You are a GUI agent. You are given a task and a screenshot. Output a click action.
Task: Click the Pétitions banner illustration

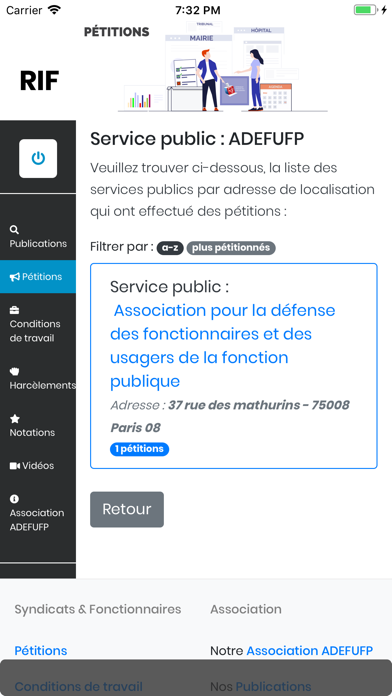click(x=222, y=67)
